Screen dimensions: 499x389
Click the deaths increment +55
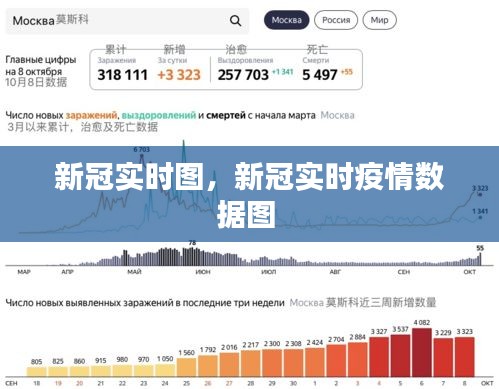346,72
